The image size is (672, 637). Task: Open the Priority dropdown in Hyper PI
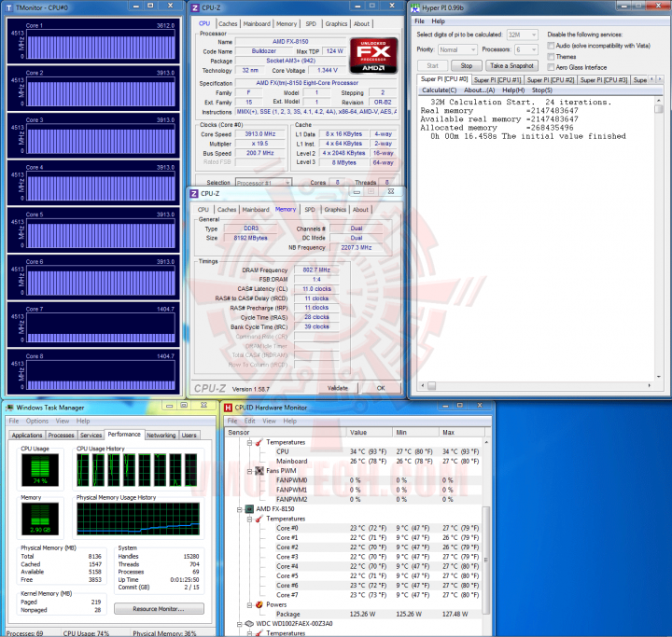pos(457,49)
